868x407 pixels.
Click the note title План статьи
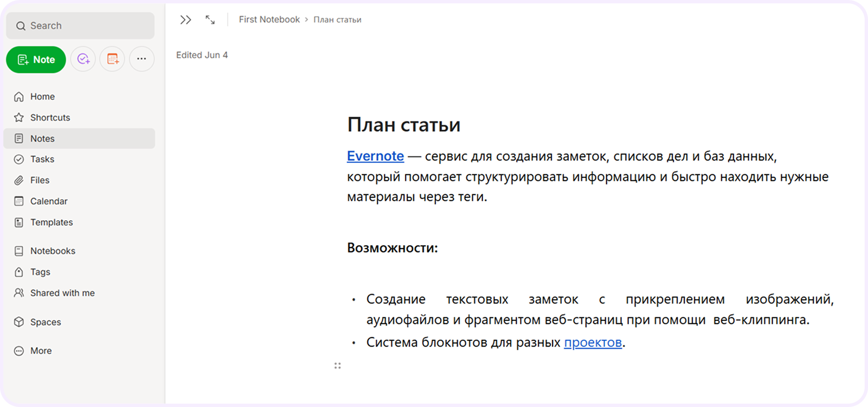(x=404, y=125)
